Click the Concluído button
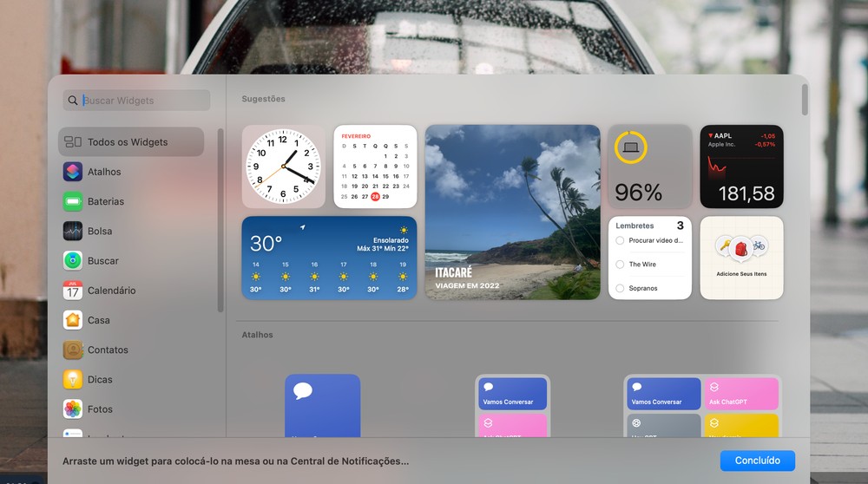Image resolution: width=868 pixels, height=484 pixels. [x=757, y=461]
